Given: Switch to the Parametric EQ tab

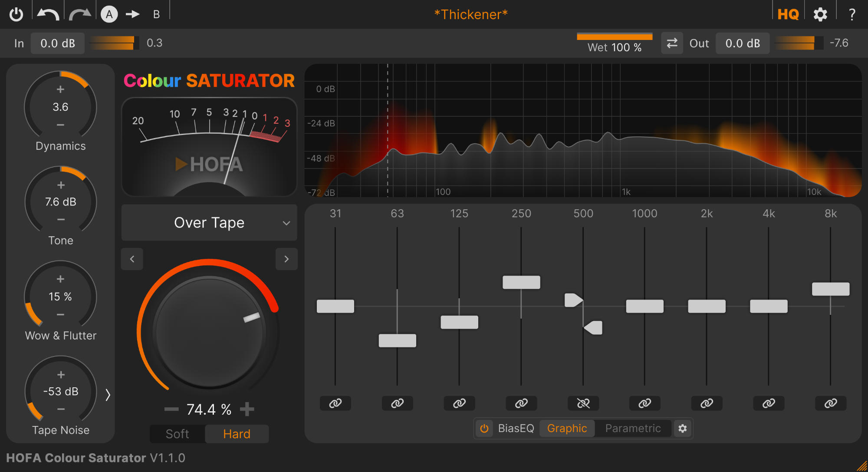Looking at the screenshot, I should pyautogui.click(x=633, y=429).
